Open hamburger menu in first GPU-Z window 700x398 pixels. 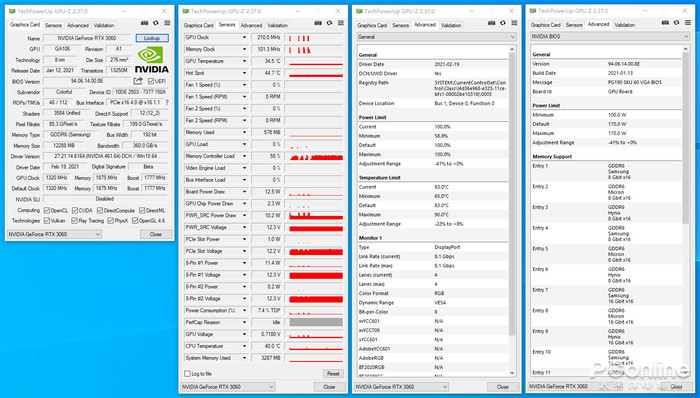click(167, 23)
